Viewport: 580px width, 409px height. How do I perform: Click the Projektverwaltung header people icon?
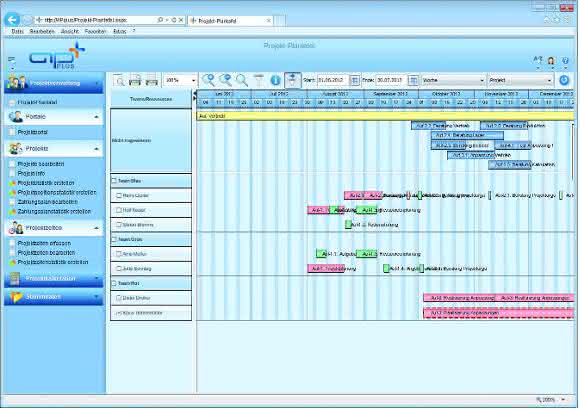click(17, 82)
